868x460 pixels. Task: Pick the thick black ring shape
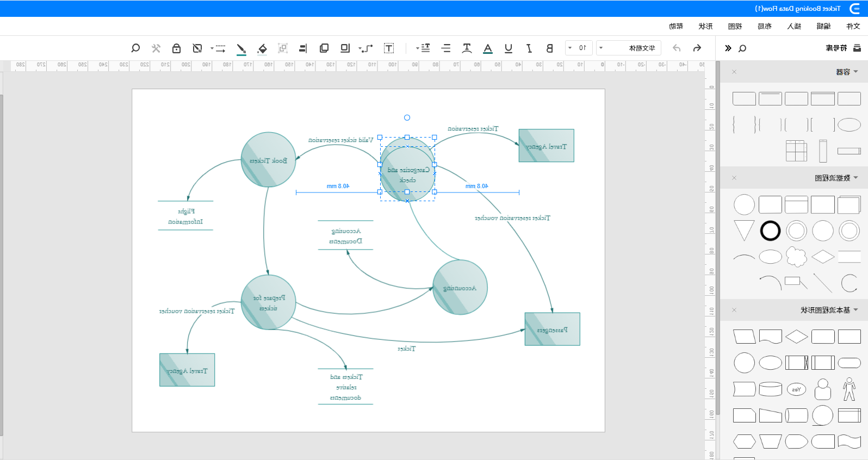point(770,231)
